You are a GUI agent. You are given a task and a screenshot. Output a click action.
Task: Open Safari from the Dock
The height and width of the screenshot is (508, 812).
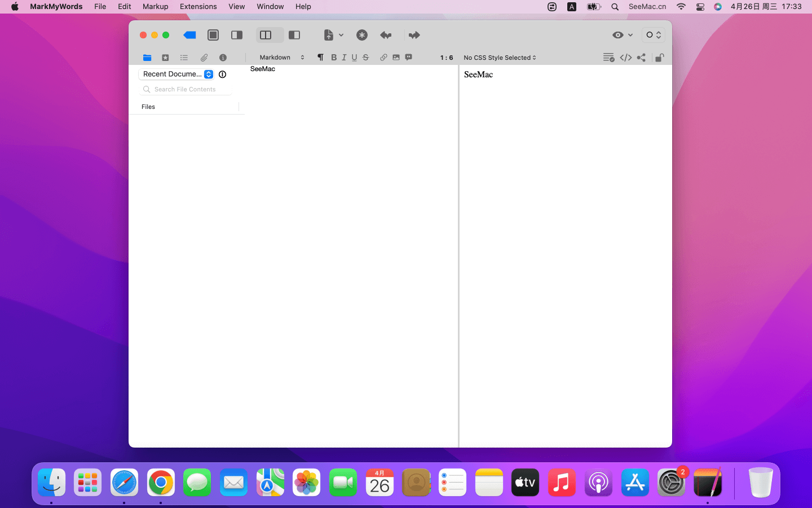[124, 483]
